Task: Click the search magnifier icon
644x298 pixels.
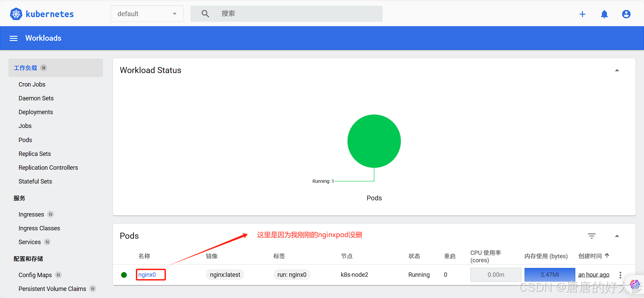Action: click(x=205, y=14)
